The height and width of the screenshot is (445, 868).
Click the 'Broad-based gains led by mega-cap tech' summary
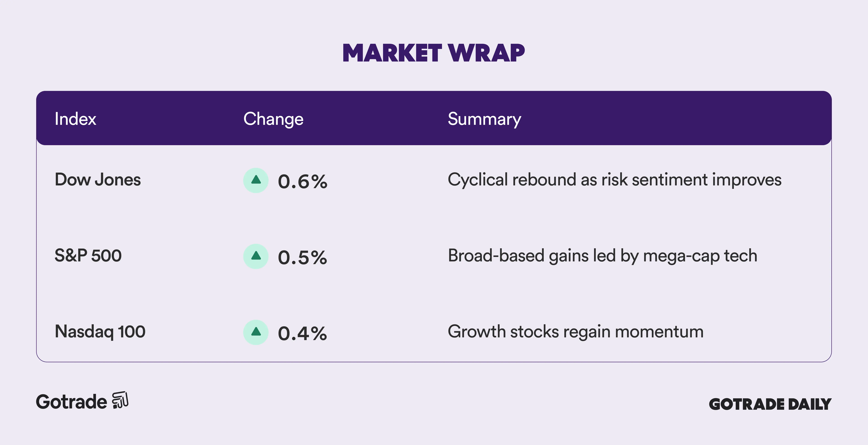[602, 256]
